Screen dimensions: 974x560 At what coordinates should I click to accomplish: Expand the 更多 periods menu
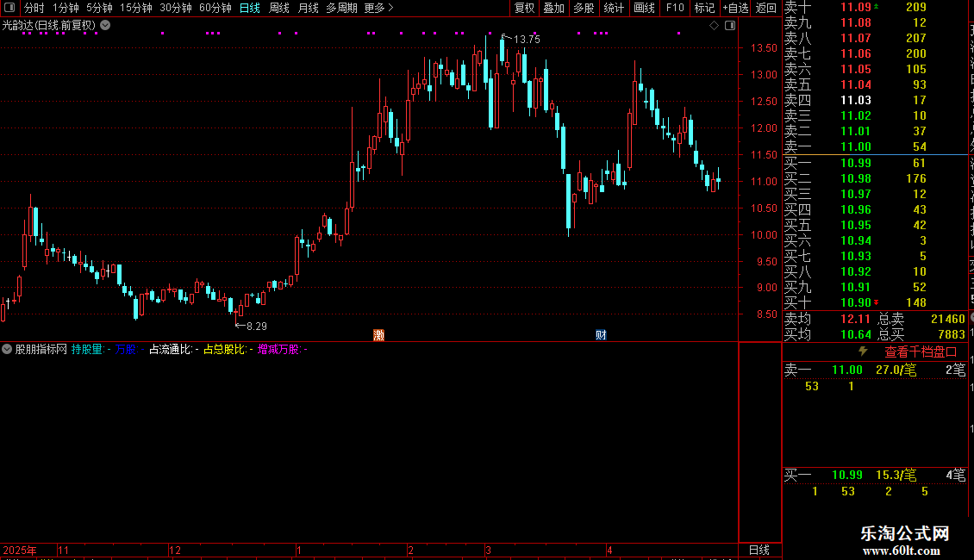tap(378, 8)
